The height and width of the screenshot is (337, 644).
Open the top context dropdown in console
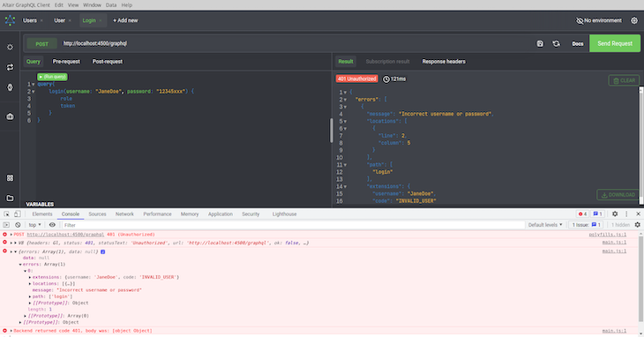tap(35, 225)
